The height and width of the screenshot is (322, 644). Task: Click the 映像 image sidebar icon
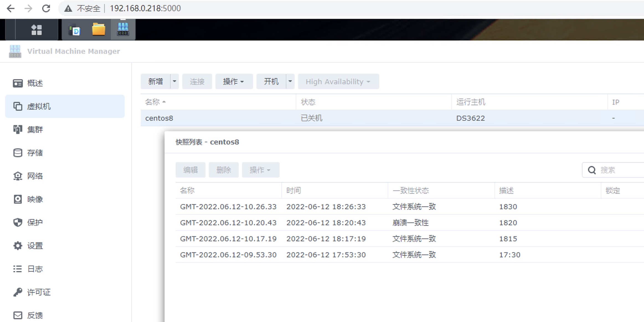click(x=18, y=199)
